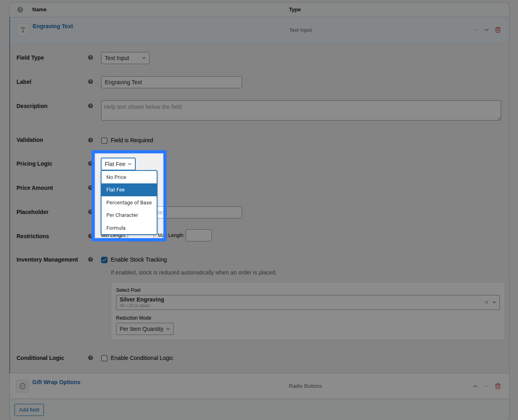Open the Field Type Text Input dropdown
The width and height of the screenshot is (518, 420).
coord(125,58)
